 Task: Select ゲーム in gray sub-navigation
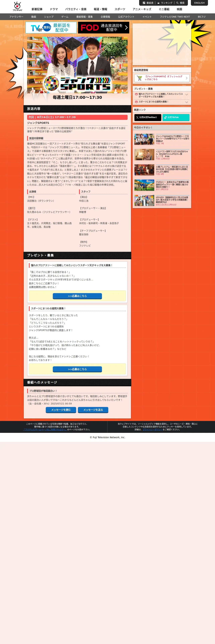(x=65, y=17)
